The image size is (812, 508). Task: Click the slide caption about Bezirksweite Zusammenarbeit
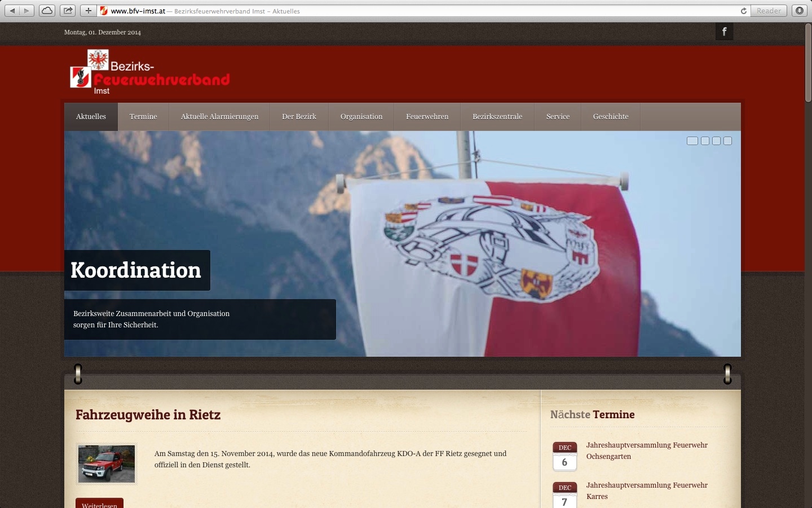tap(200, 319)
